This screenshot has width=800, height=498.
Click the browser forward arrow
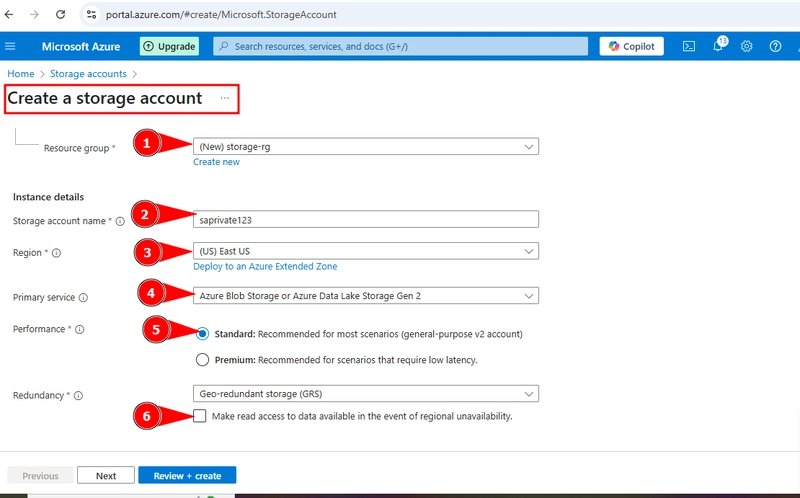pyautogui.click(x=34, y=14)
